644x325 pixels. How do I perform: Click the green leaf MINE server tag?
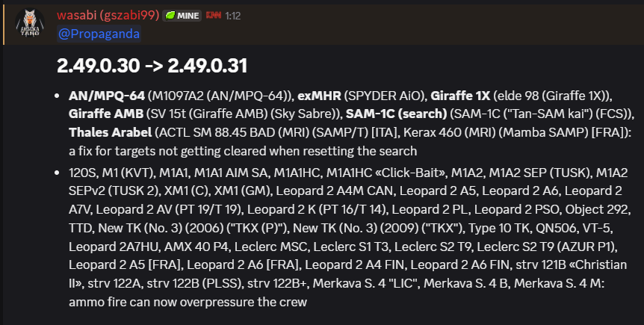[x=182, y=16]
